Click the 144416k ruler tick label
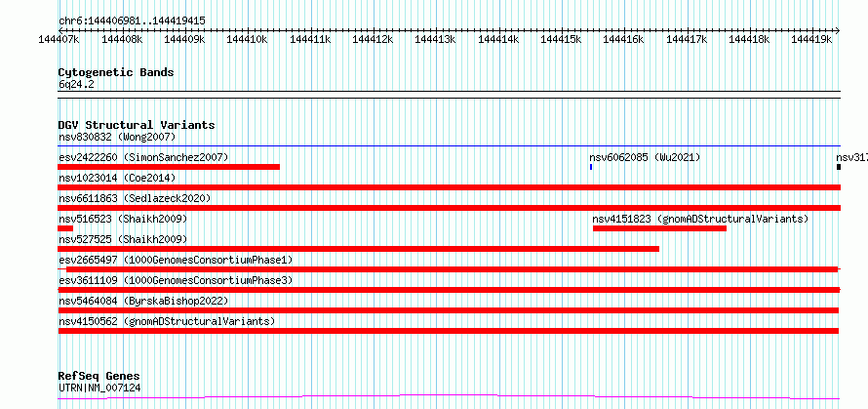Screen dimensions: 868x409 click(623, 39)
